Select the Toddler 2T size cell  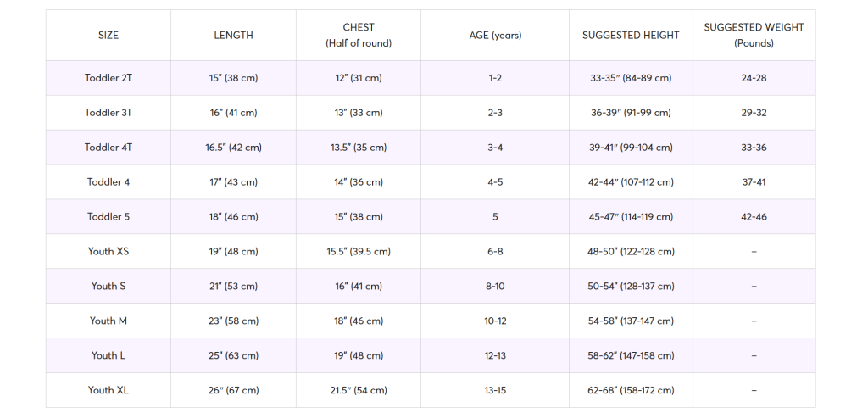pyautogui.click(x=108, y=78)
